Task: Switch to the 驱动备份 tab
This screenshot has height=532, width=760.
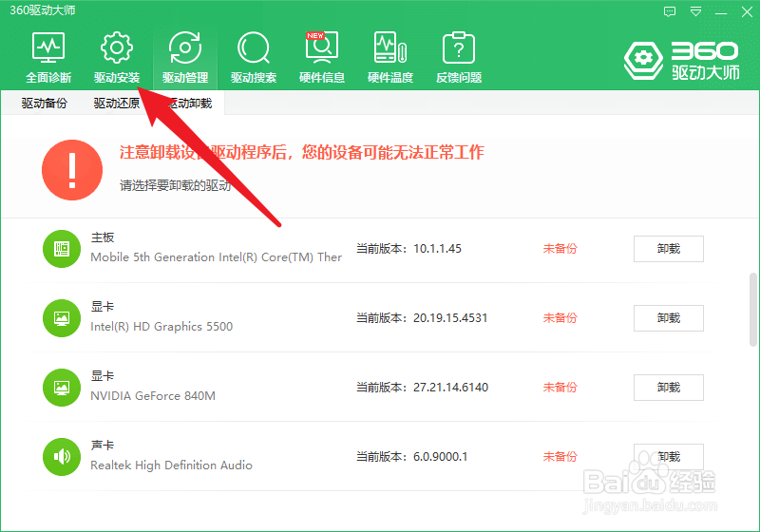Action: pos(44,104)
